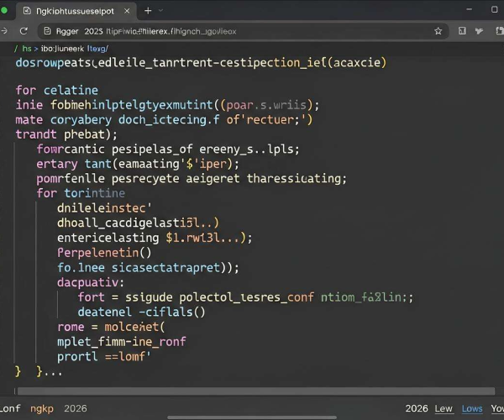Reload the current page
The width and height of the screenshot is (504, 420).
pos(24,31)
